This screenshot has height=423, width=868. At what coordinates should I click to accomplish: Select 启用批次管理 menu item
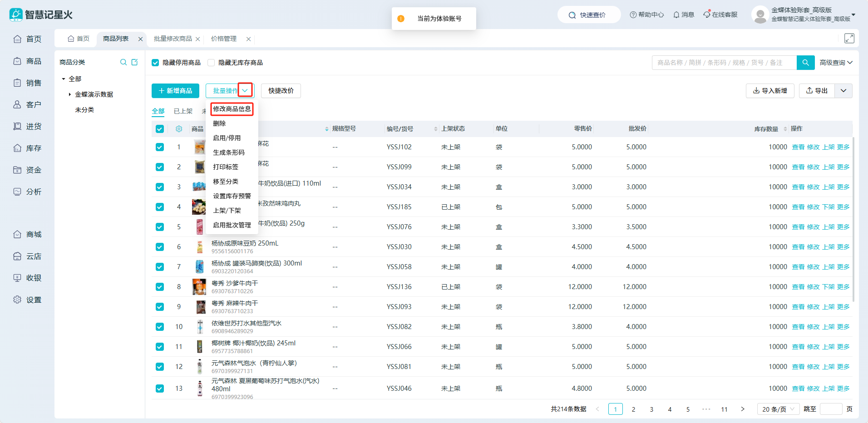point(232,225)
